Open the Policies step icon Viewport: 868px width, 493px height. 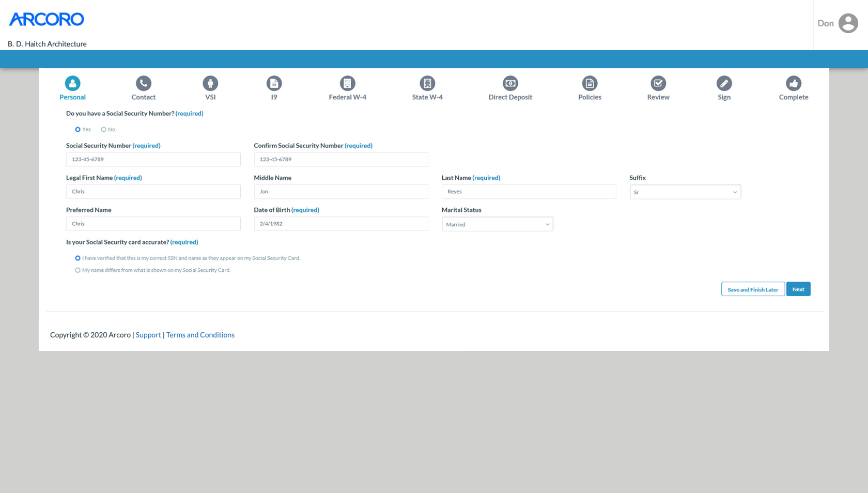tap(590, 83)
